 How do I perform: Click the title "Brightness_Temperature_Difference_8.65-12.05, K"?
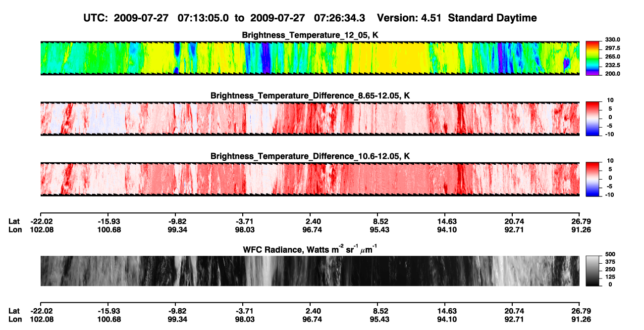(x=310, y=95)
